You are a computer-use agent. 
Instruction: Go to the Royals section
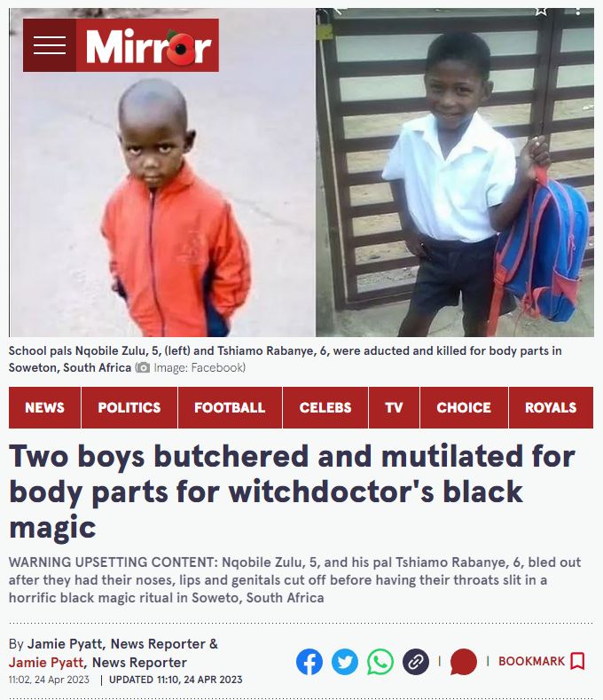[551, 407]
